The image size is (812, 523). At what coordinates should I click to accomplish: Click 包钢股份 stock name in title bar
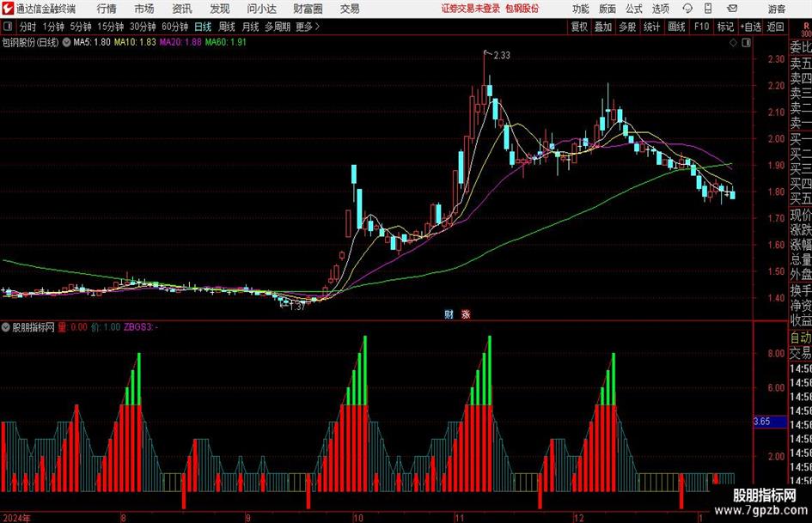point(522,9)
